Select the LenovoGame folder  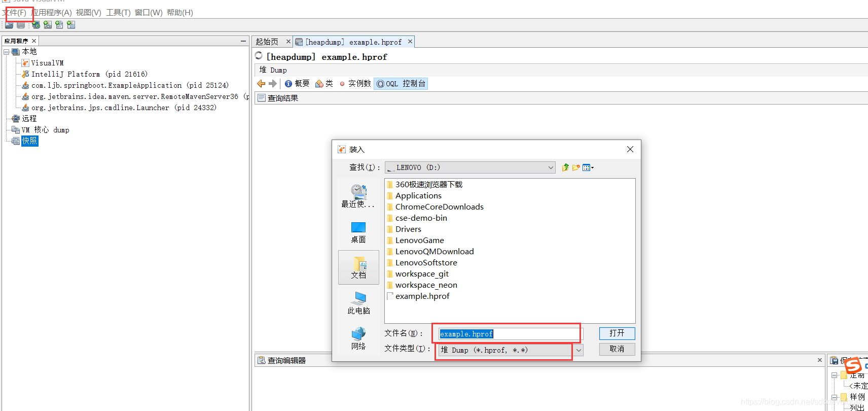pyautogui.click(x=415, y=241)
